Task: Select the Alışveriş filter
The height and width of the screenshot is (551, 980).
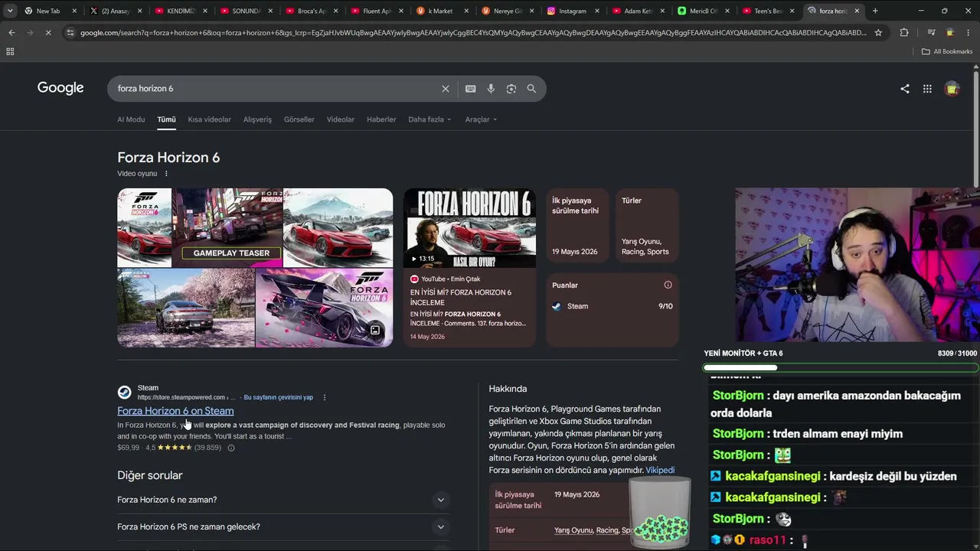Action: 257,119
